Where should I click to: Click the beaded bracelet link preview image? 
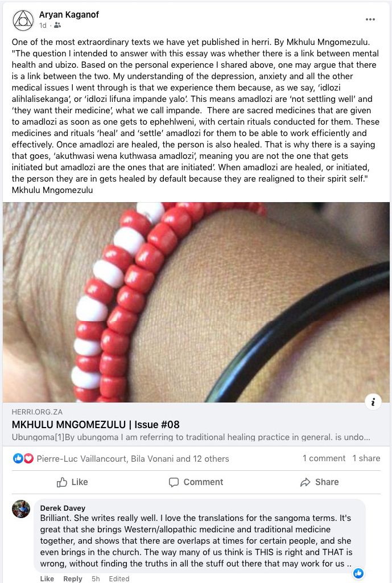click(x=196, y=302)
